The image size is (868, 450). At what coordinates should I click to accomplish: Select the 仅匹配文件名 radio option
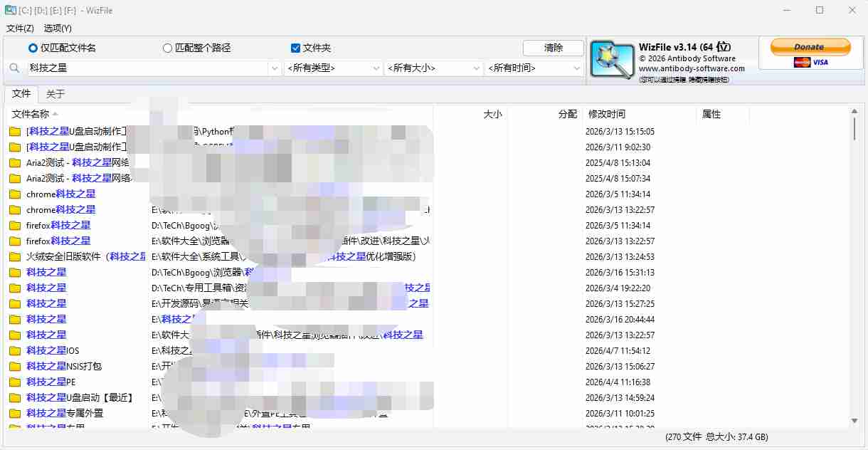click(x=33, y=48)
